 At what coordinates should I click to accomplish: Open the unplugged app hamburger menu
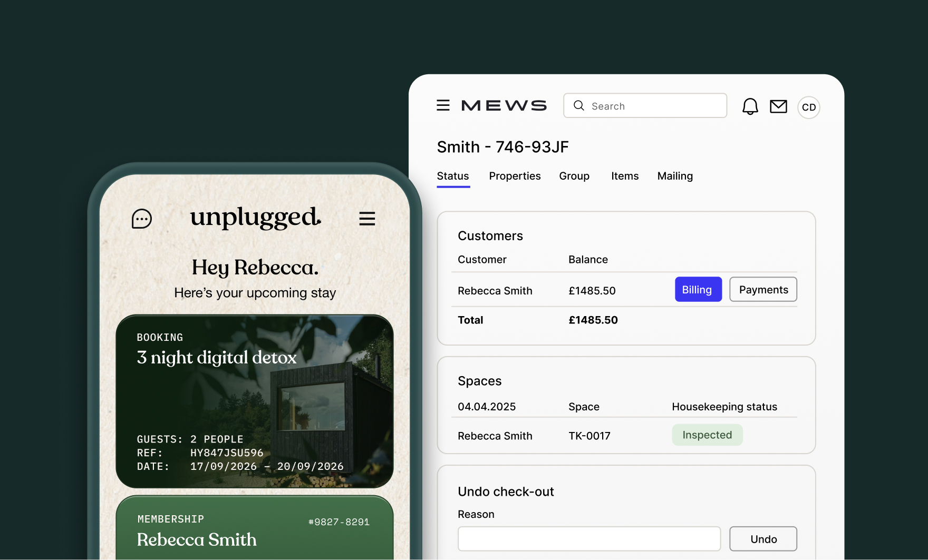[368, 219]
